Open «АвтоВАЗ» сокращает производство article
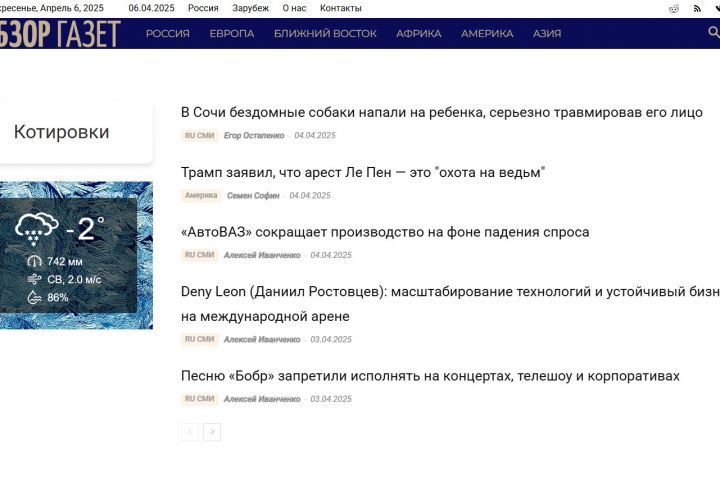 385,232
